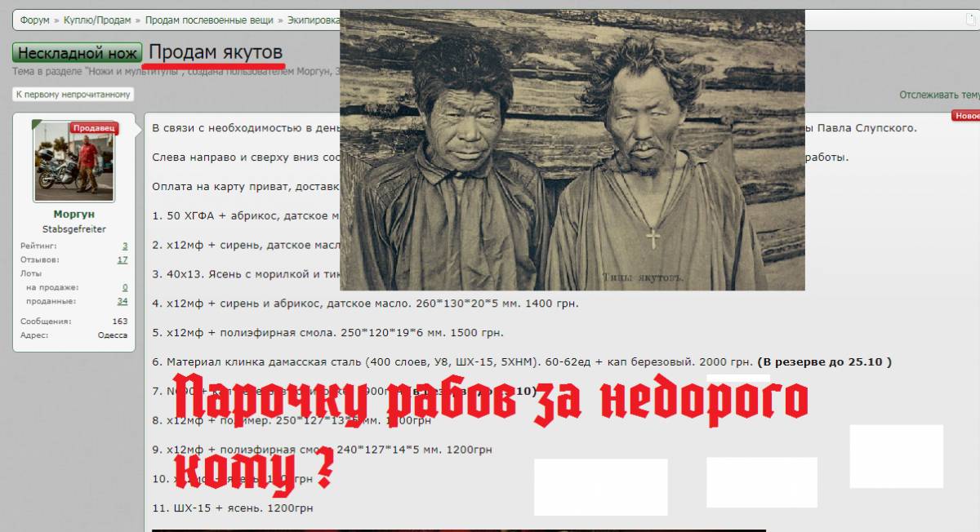
Task: Open Моргун's avatar picture
Action: [x=74, y=161]
